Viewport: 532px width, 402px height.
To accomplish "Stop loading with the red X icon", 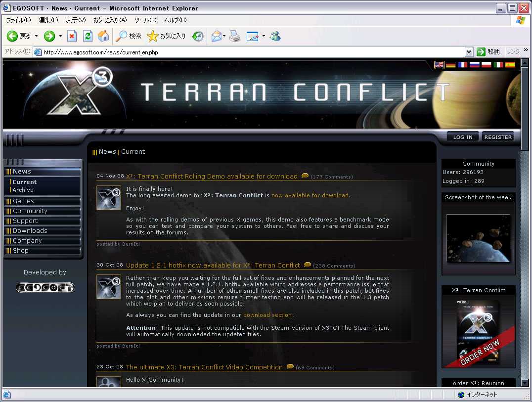I will [72, 36].
